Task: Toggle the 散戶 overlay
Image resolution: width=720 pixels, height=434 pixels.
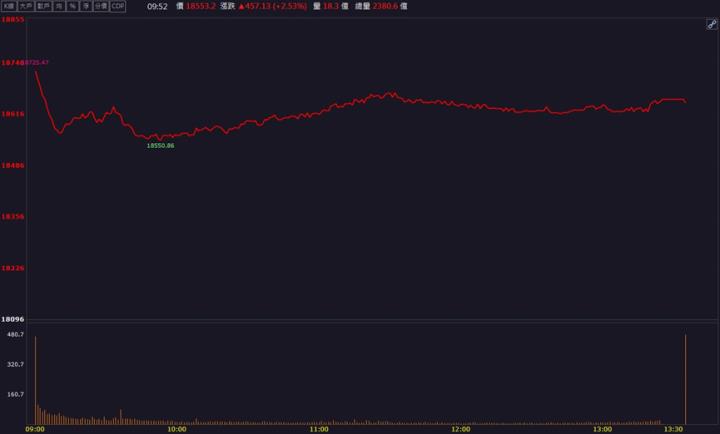Action: [43, 6]
